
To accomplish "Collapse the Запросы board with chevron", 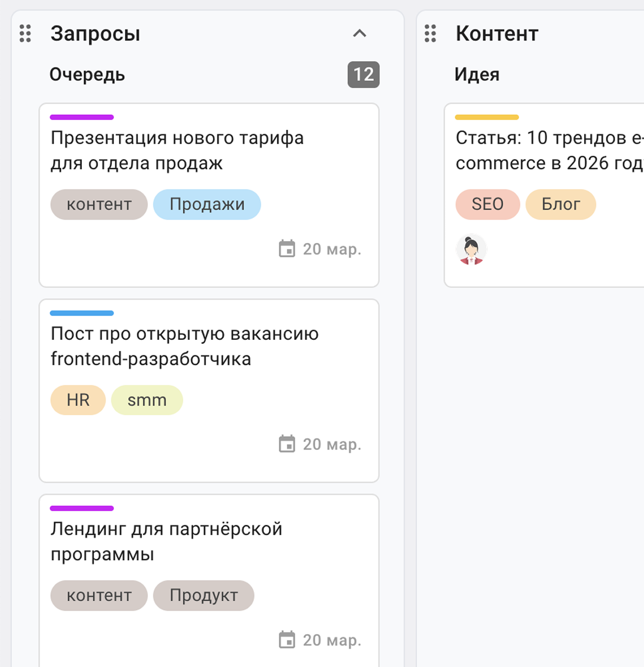I will coord(360,33).
